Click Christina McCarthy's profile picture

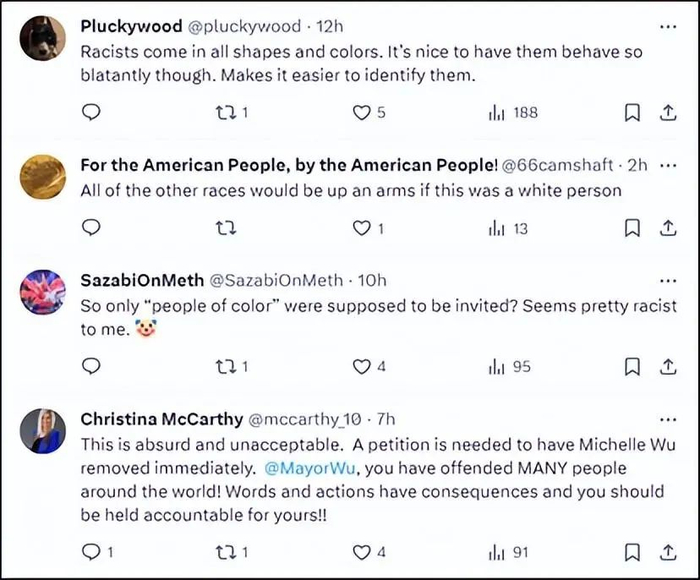[43, 433]
